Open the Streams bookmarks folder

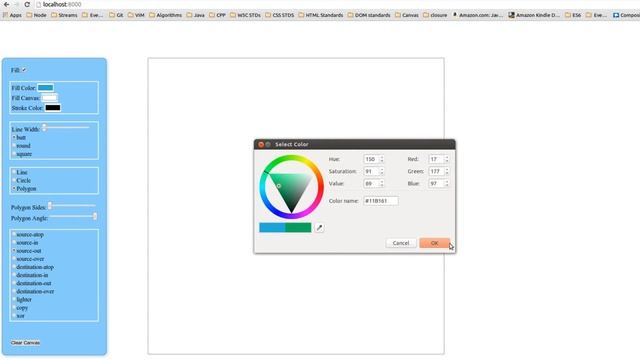(x=64, y=15)
